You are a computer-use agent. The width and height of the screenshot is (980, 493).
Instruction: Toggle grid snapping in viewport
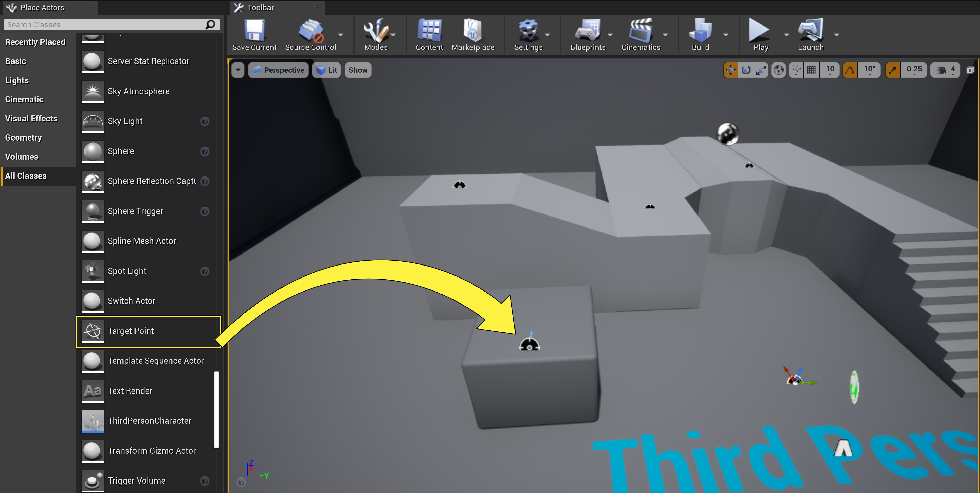pos(812,70)
